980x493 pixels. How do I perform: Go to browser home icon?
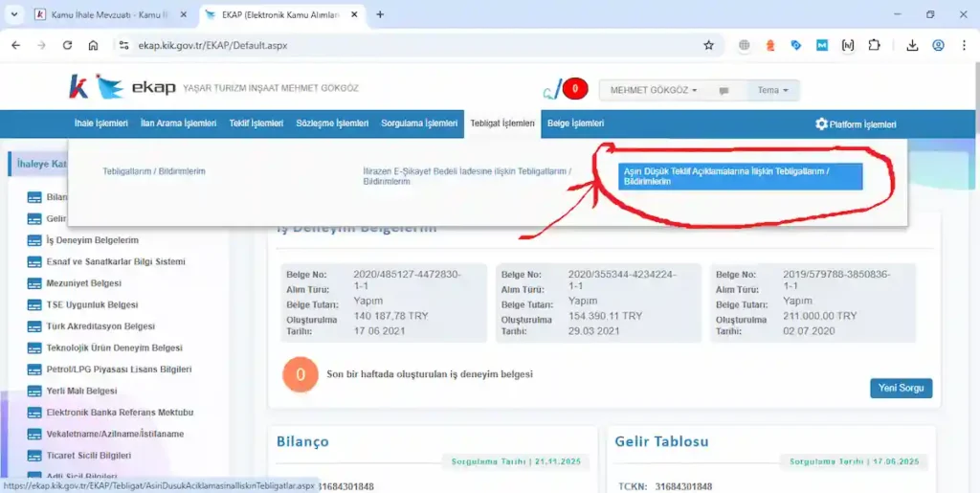click(x=93, y=45)
